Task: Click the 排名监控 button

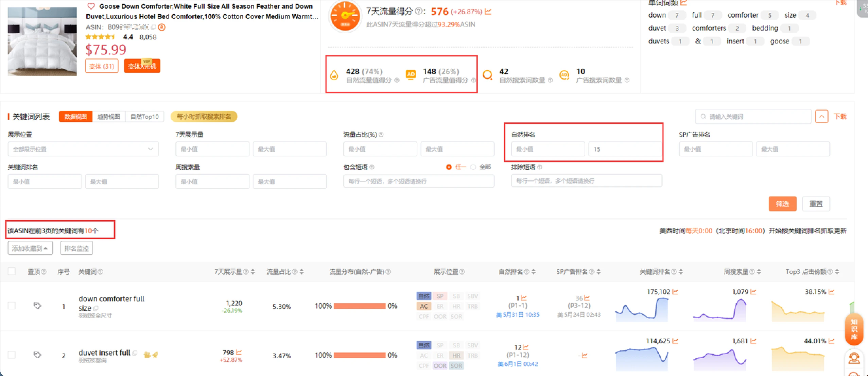Action: click(76, 248)
